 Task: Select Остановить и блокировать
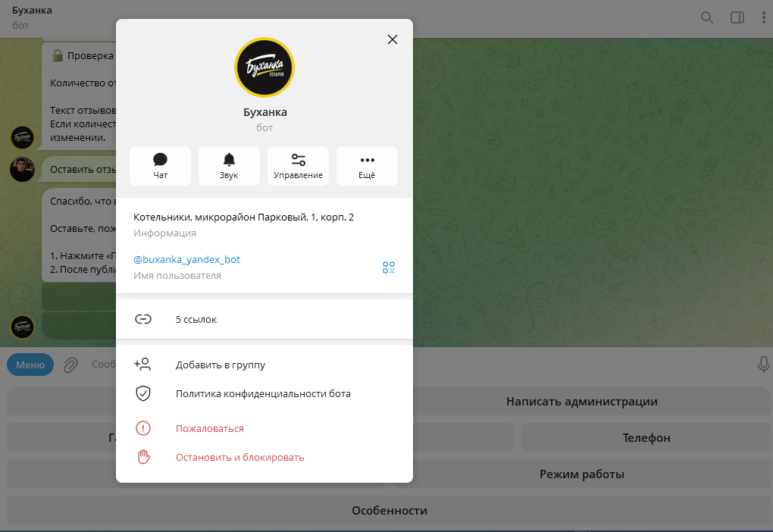pos(264,457)
